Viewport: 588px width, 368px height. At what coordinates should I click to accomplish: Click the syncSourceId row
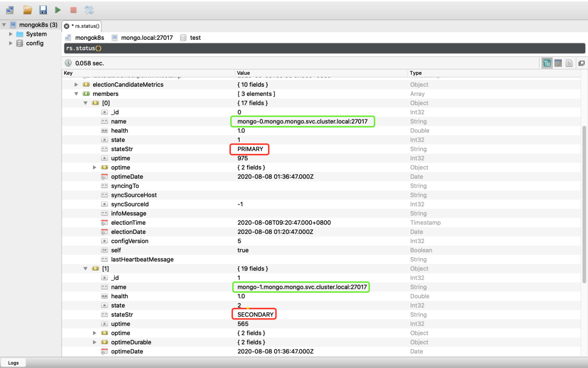pyautogui.click(x=321, y=204)
